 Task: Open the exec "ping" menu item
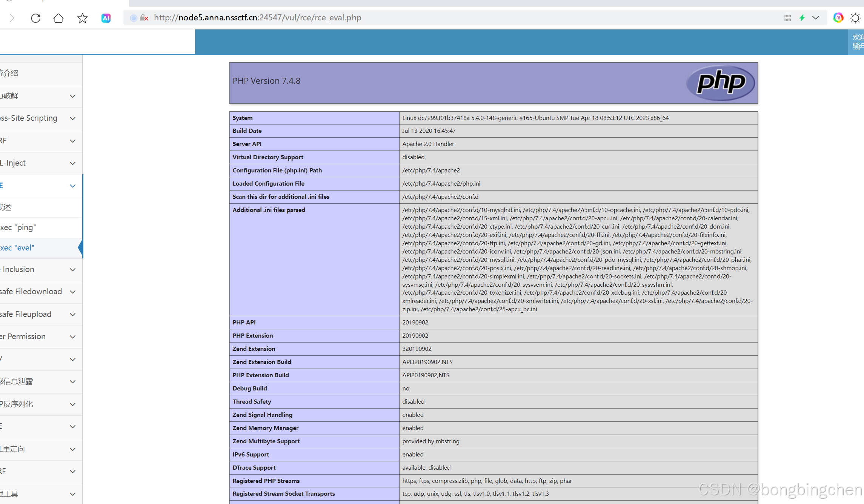[x=18, y=227]
